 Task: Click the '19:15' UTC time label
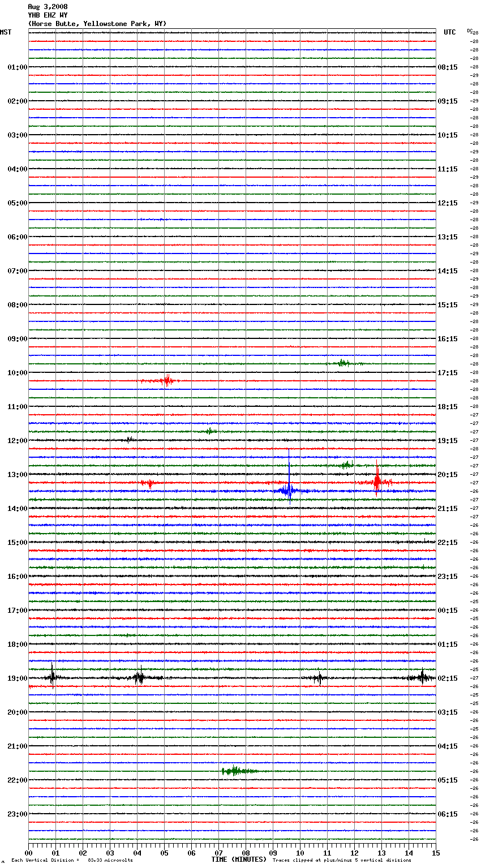click(448, 441)
